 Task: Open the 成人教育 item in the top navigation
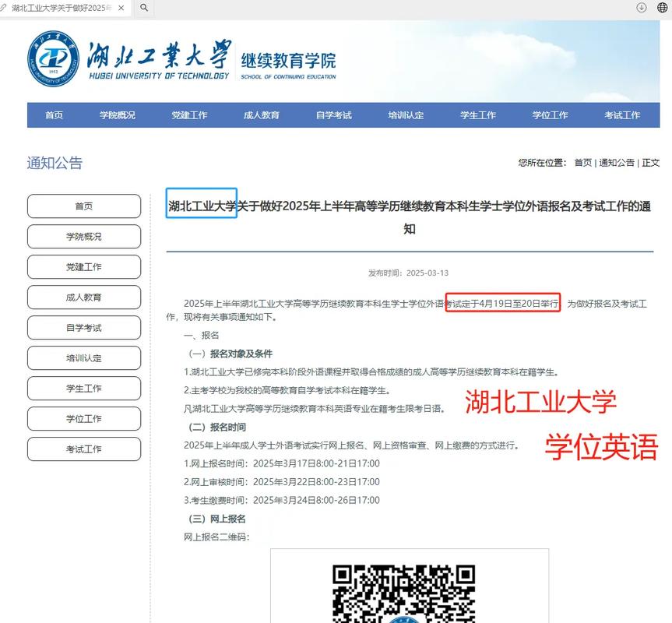tap(262, 114)
